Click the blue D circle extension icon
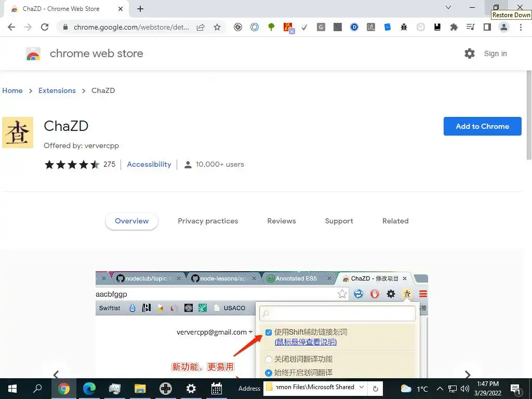The width and height of the screenshot is (532, 399). (x=354, y=27)
